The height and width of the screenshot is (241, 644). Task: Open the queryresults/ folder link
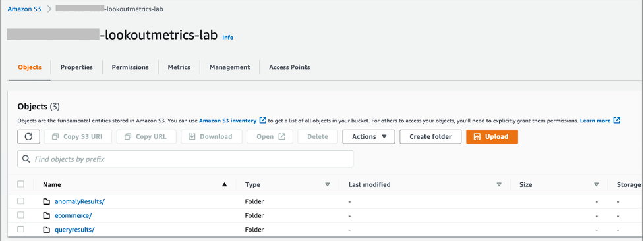[x=74, y=230]
